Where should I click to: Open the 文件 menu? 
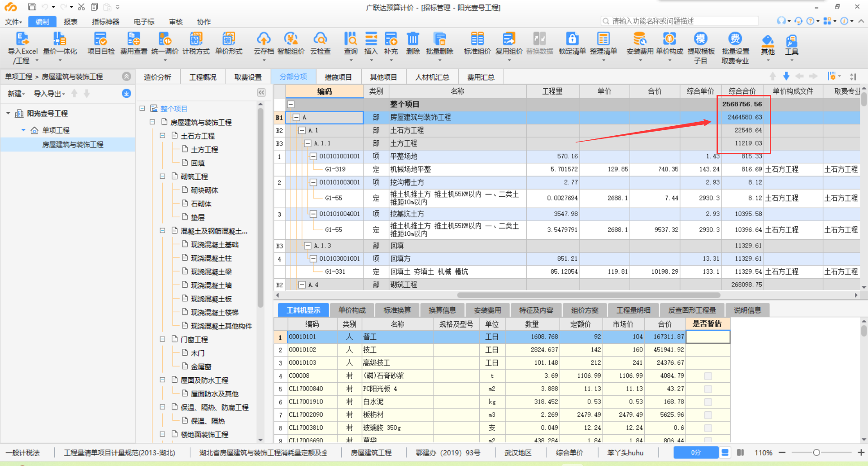[x=14, y=22]
